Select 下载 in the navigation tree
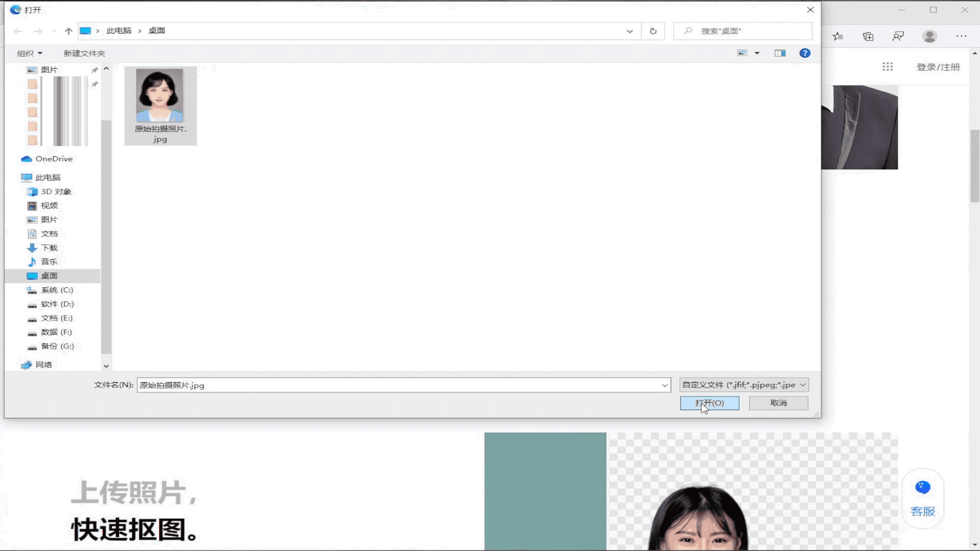Viewport: 980px width, 551px height. 49,247
